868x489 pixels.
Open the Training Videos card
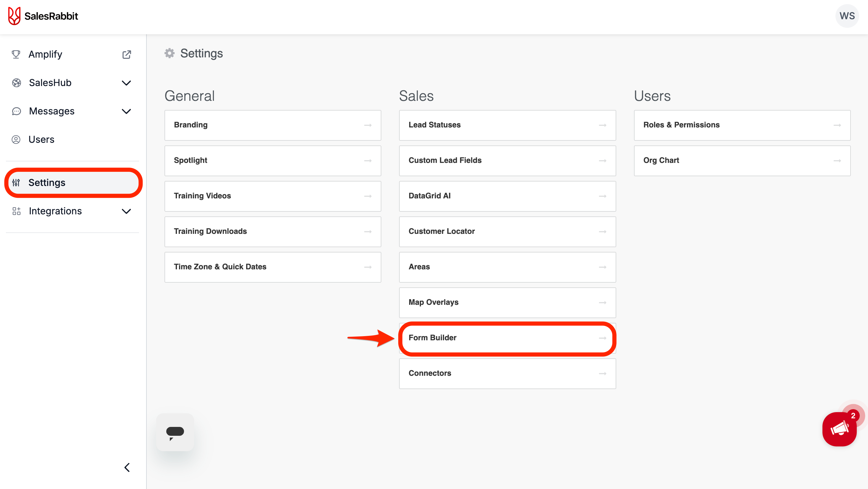[272, 196]
